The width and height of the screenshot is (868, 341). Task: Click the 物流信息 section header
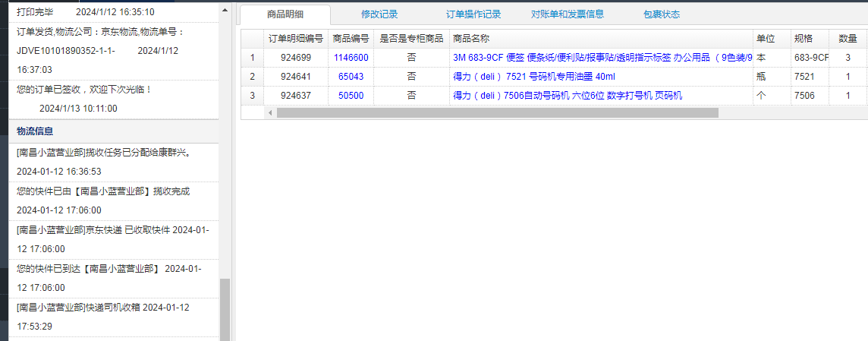[114, 131]
